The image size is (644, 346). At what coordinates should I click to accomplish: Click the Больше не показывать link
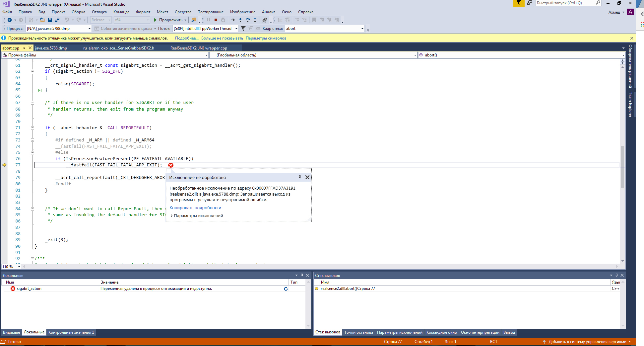(x=222, y=38)
